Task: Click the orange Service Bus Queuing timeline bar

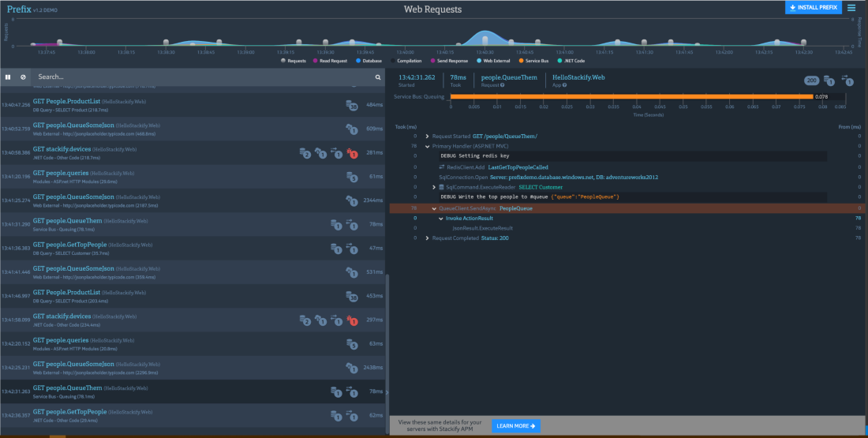Action: [631, 96]
